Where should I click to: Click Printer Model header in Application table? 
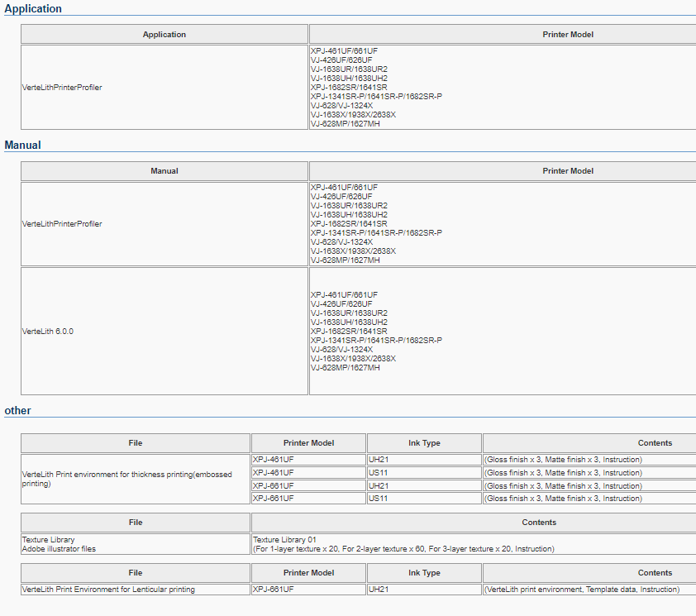click(x=568, y=34)
